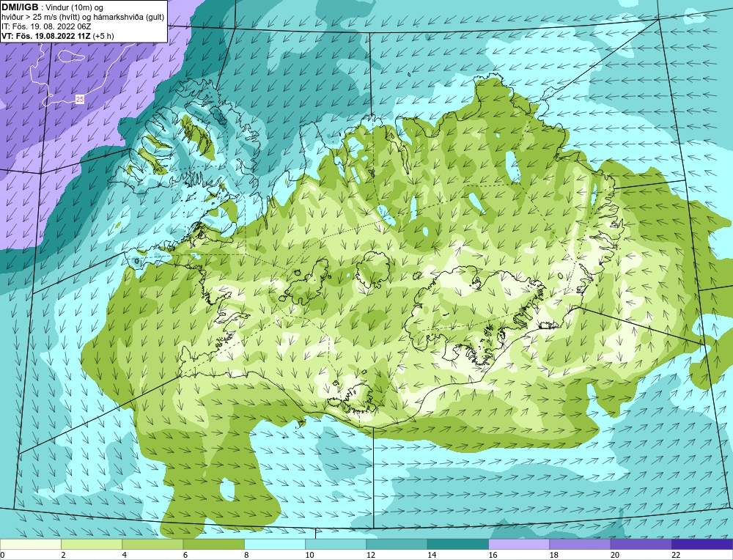The width and height of the screenshot is (733, 560).
Task: Click the legend scale number '20'
Action: (615, 555)
